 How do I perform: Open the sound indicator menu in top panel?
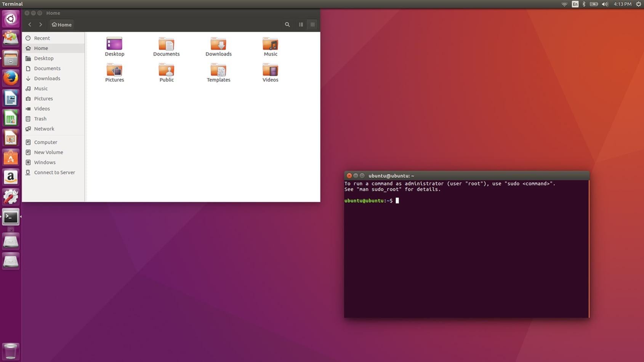605,4
